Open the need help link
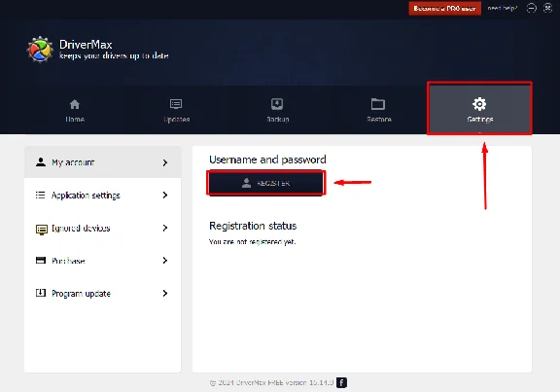This screenshot has height=392, width=560. [x=502, y=8]
